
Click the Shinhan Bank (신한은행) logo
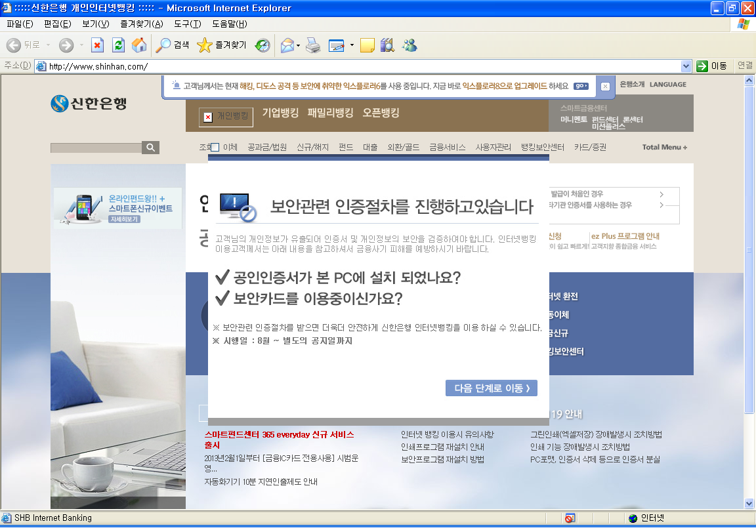[x=89, y=103]
